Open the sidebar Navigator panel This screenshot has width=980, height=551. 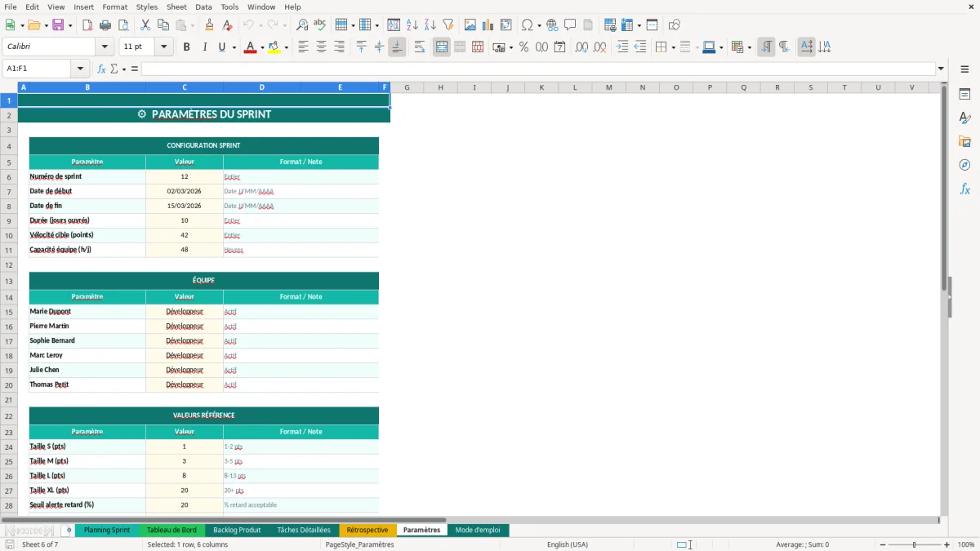click(x=964, y=165)
